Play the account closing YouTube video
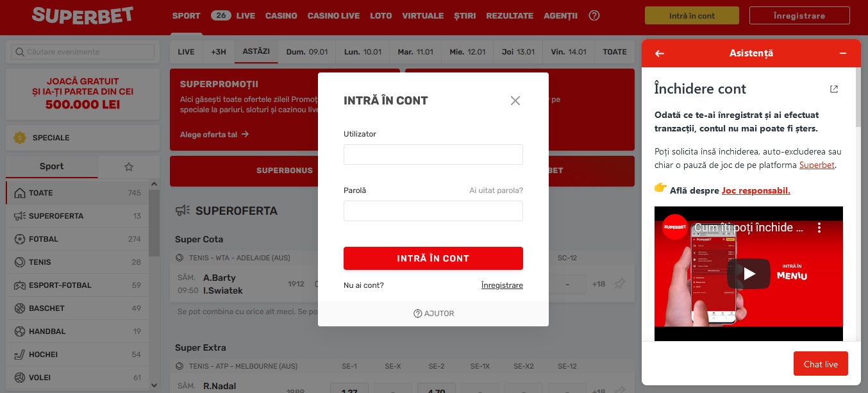This screenshot has height=393, width=868. tap(749, 274)
